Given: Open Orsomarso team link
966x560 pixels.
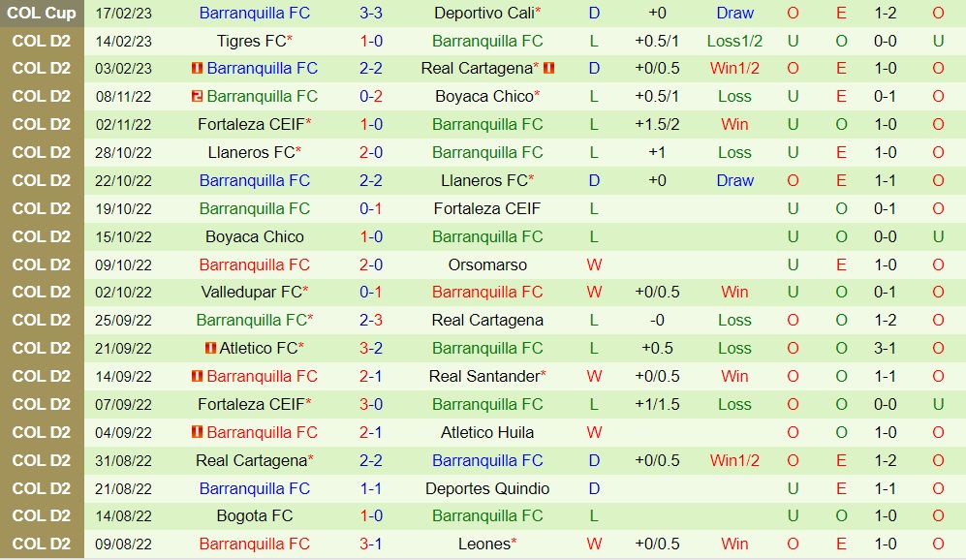Looking at the screenshot, I should pyautogui.click(x=487, y=264).
